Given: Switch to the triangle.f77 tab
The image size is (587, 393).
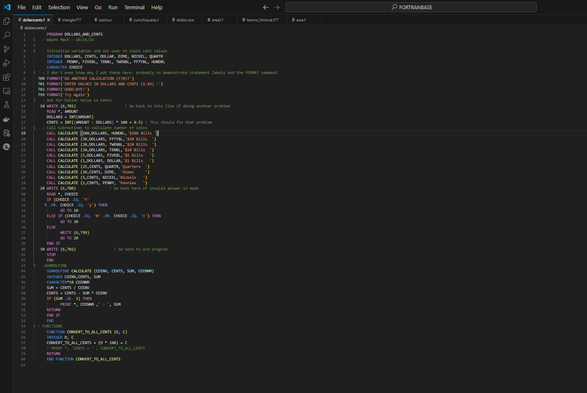Looking at the screenshot, I should [x=70, y=20].
